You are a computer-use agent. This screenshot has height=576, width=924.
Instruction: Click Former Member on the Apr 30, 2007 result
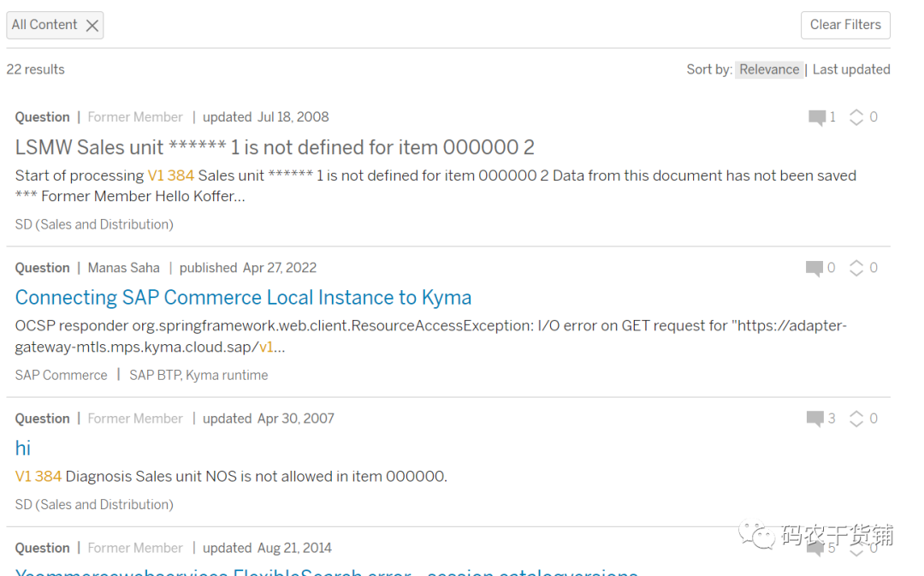135,419
